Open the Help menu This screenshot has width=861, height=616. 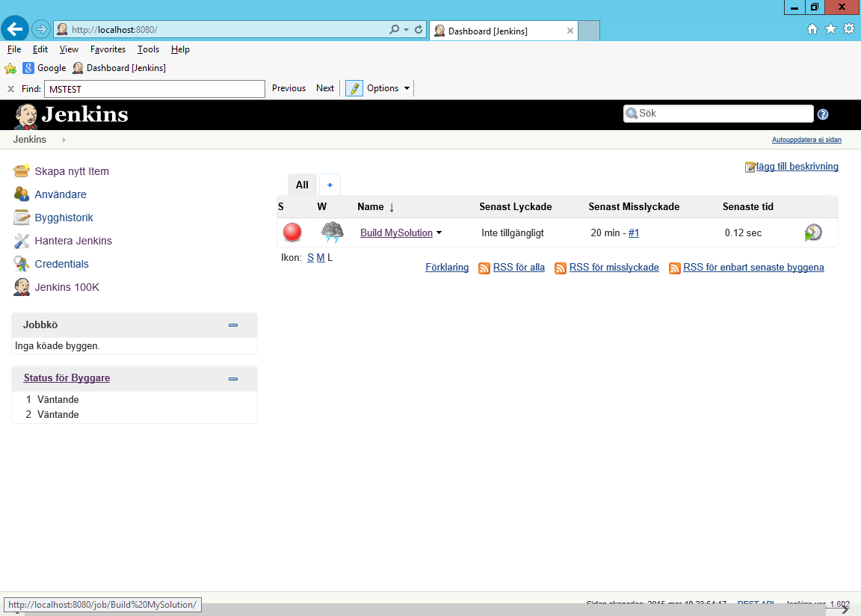tap(180, 49)
